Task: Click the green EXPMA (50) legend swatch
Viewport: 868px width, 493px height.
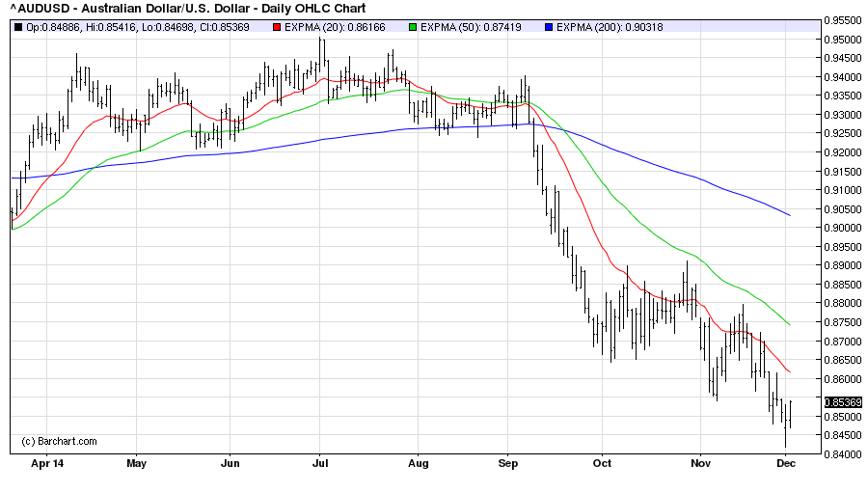Action: pos(413,27)
